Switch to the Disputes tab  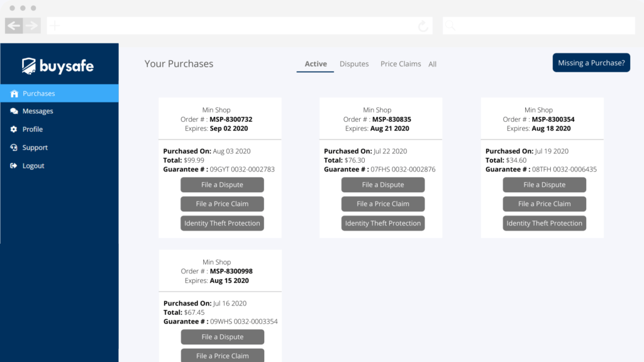tap(354, 64)
